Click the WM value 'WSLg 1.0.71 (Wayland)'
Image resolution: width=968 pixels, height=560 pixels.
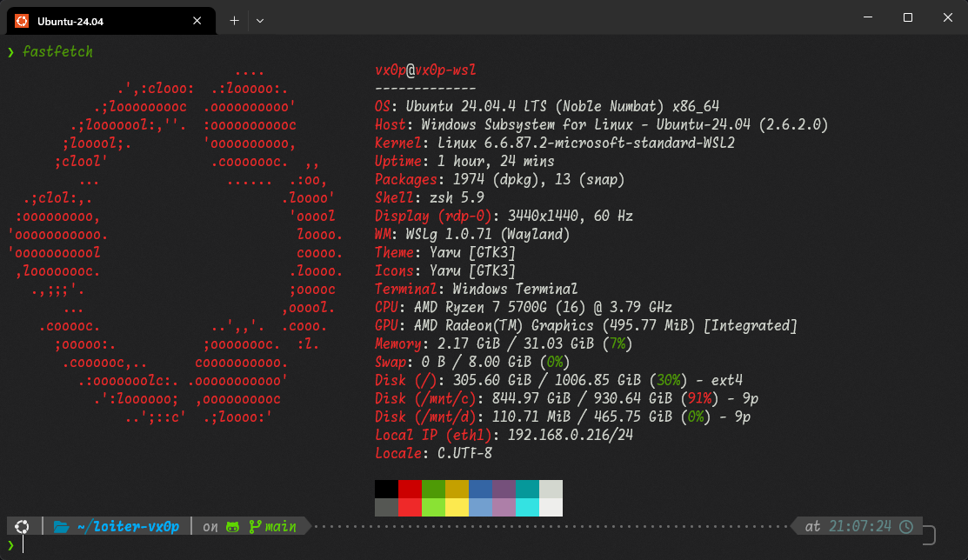click(x=488, y=234)
